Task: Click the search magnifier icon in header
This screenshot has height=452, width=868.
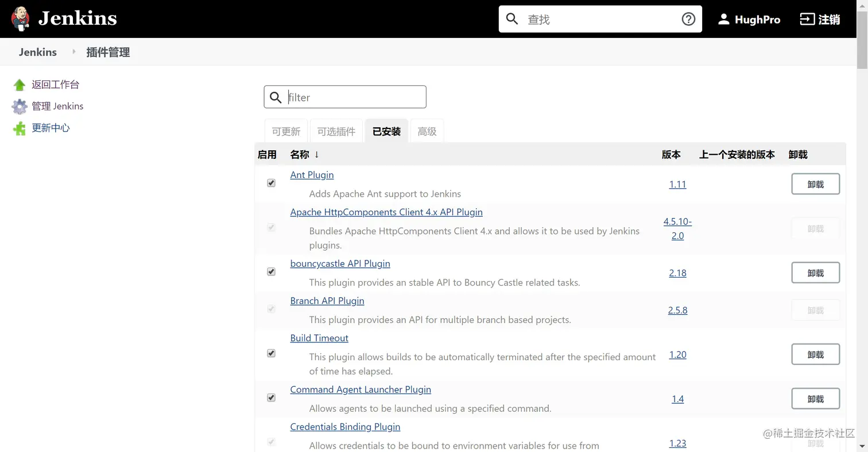Action: click(512, 19)
